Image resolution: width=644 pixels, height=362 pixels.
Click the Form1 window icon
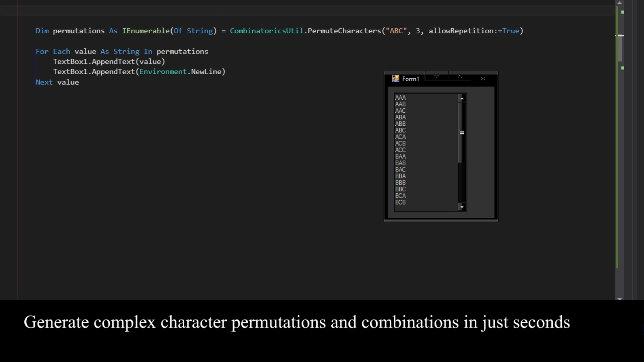(395, 79)
